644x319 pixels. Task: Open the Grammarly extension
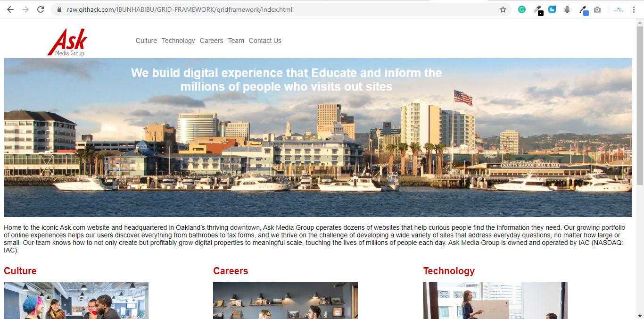tap(522, 9)
